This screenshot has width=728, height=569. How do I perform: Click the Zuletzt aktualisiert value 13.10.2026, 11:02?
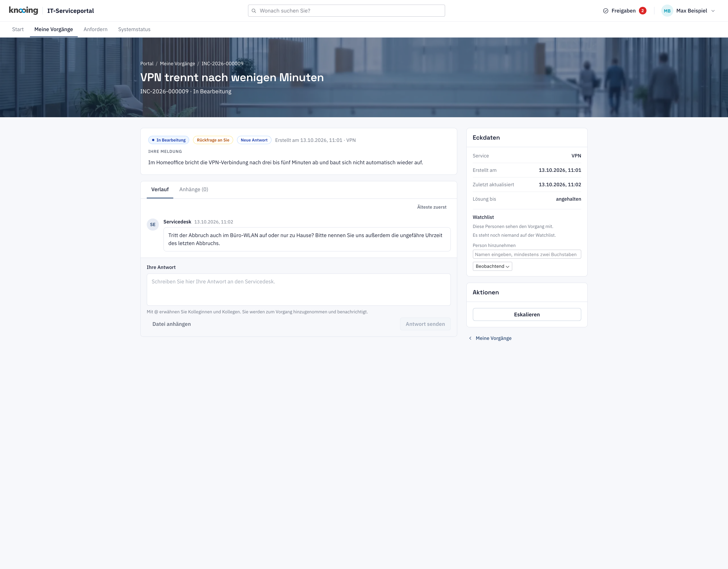(x=560, y=185)
